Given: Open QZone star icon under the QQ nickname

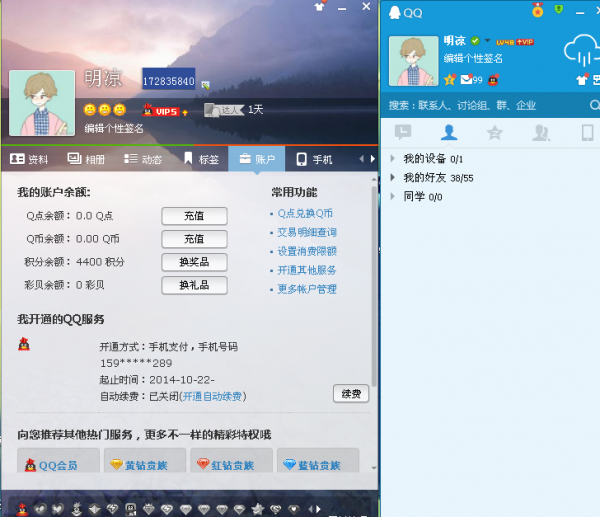Looking at the screenshot, I should [450, 80].
